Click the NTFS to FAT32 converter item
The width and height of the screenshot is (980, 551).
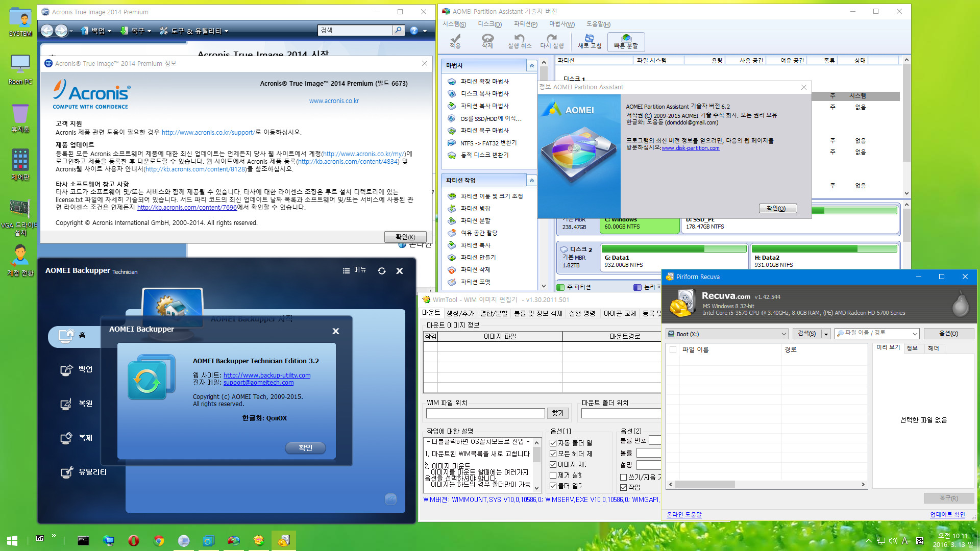[x=488, y=143]
